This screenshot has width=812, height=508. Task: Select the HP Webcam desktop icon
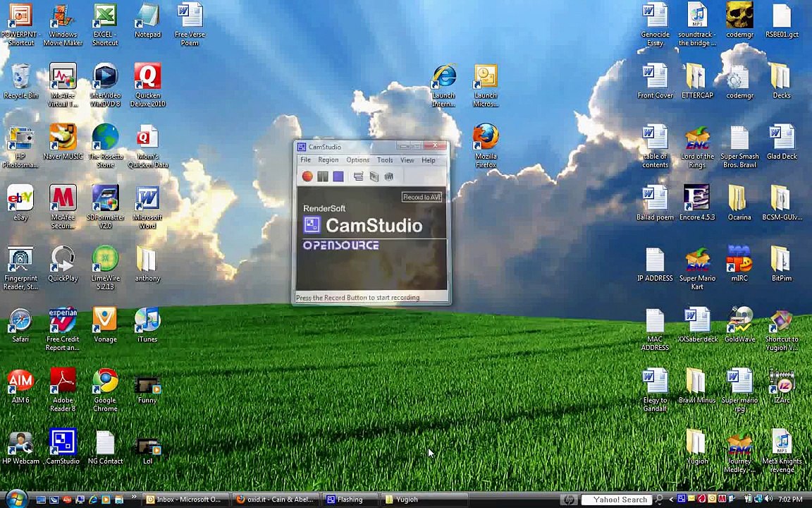tap(20, 447)
